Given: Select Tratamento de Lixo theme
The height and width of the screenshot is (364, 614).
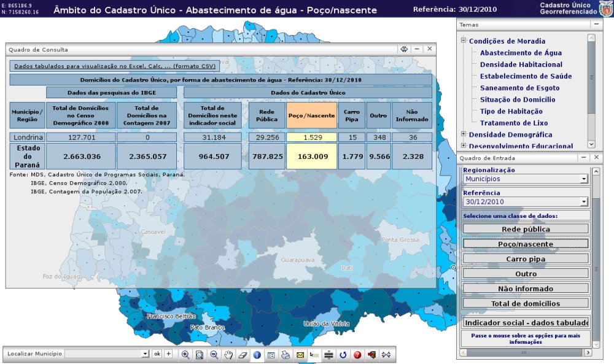Looking at the screenshot, I should (x=515, y=123).
